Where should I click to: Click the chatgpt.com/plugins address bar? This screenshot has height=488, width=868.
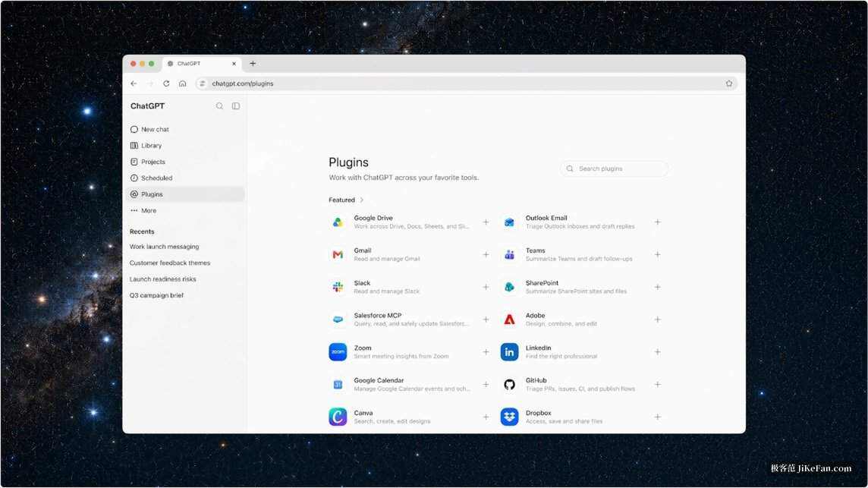point(467,83)
